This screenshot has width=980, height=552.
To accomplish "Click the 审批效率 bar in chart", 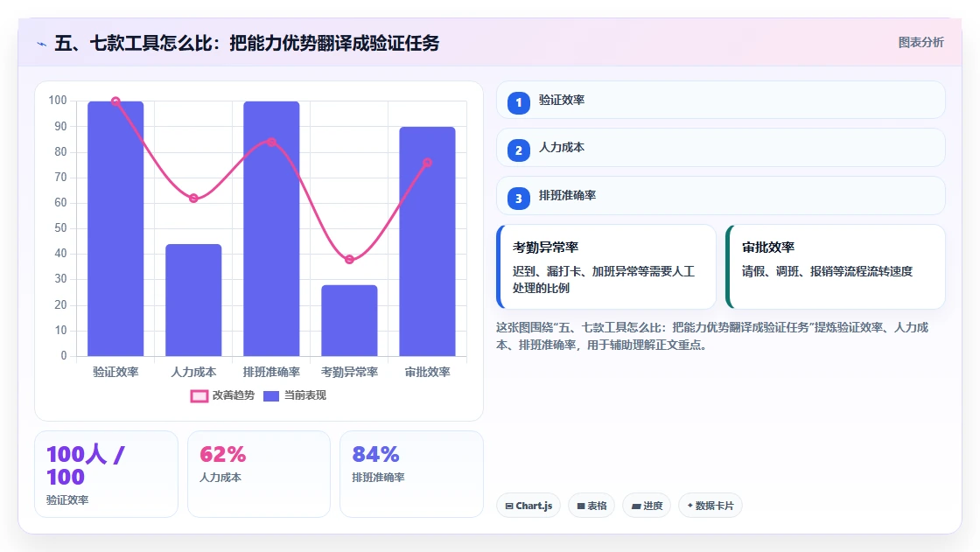I will click(428, 241).
